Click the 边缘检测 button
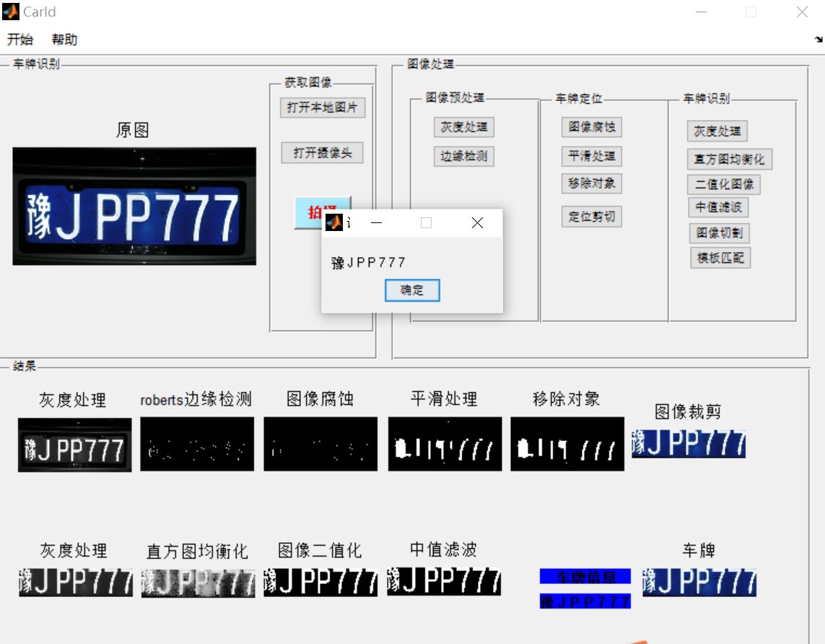Image resolution: width=825 pixels, height=644 pixels. pos(463,157)
